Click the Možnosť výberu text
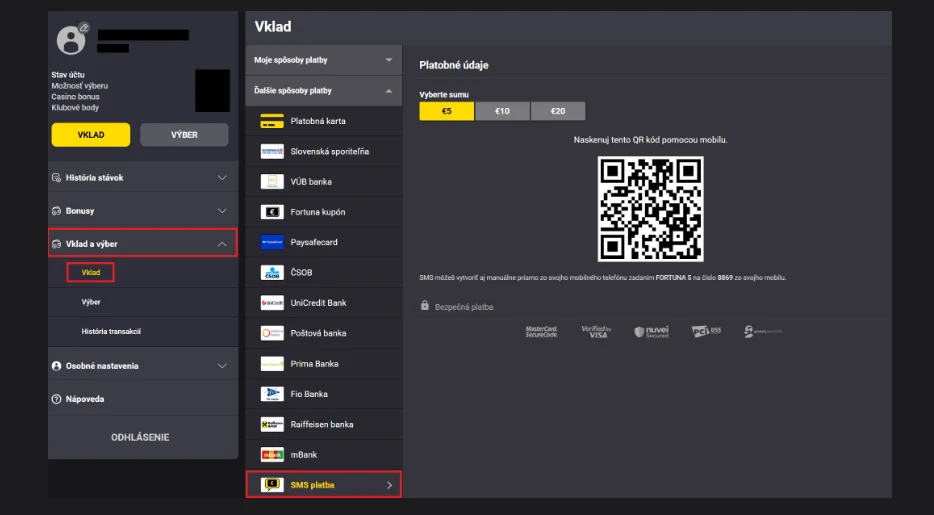 pos(80,86)
